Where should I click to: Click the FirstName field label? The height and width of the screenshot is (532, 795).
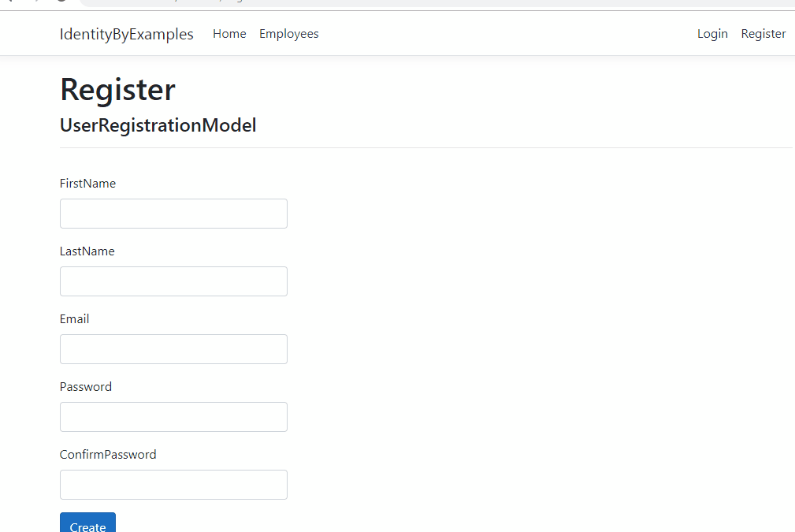[87, 184]
